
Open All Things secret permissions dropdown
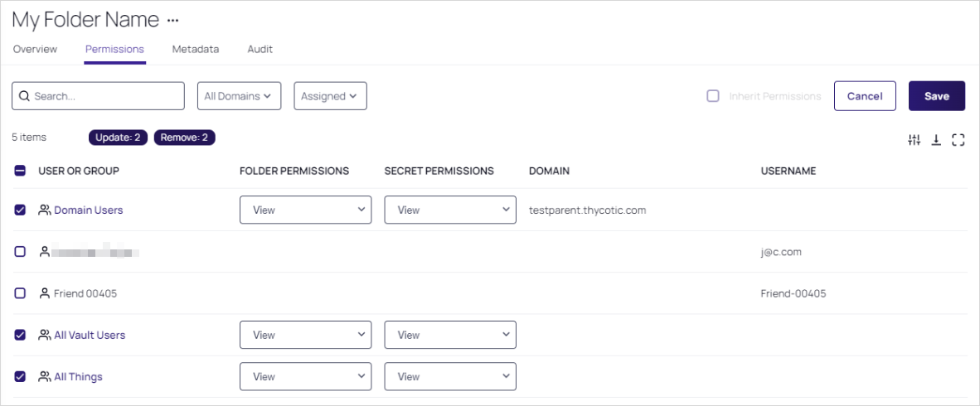click(450, 377)
